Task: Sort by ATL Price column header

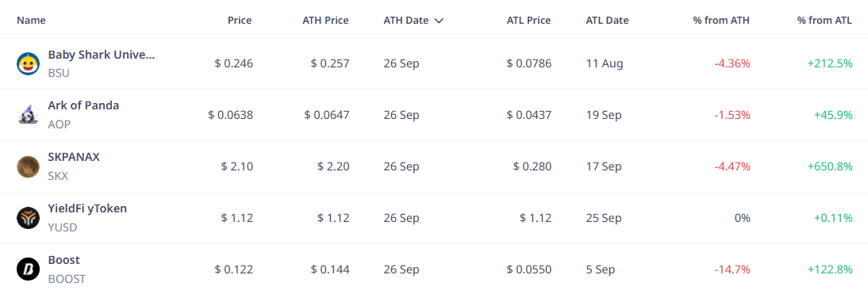Action: (x=528, y=21)
